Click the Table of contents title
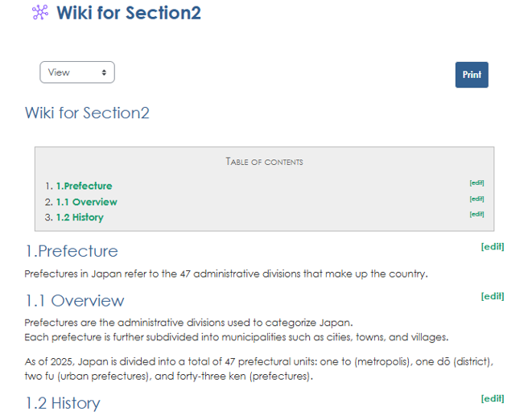The width and height of the screenshot is (532, 420). pos(264,162)
